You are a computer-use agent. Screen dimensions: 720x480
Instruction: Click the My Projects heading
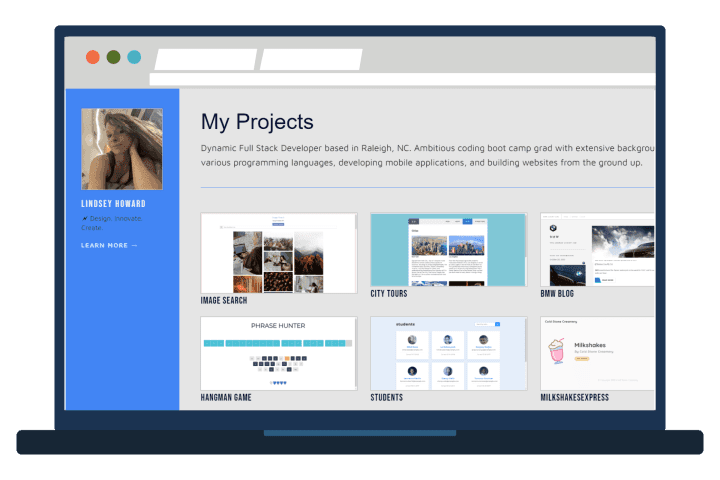click(x=257, y=122)
